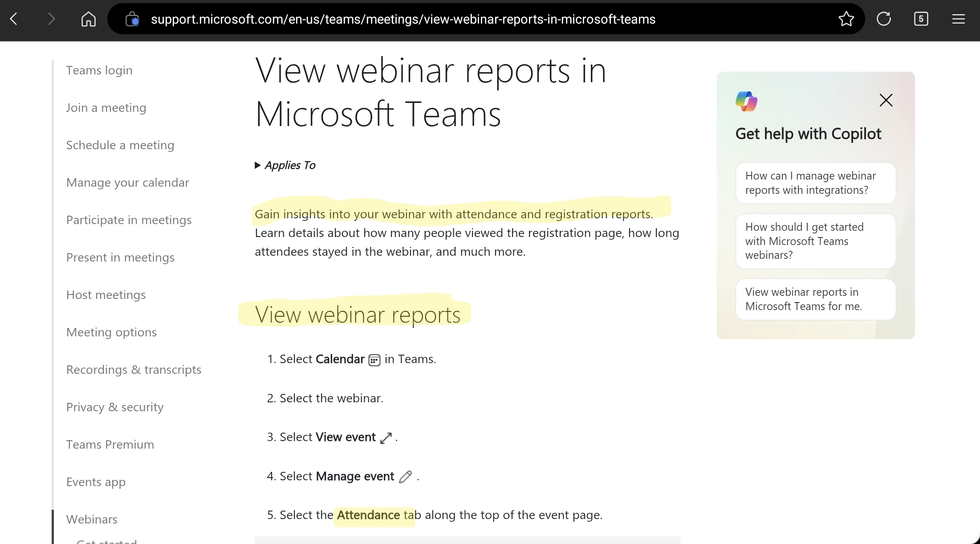The height and width of the screenshot is (544, 980).
Task: Open the Meeting options section
Action: coord(111,332)
